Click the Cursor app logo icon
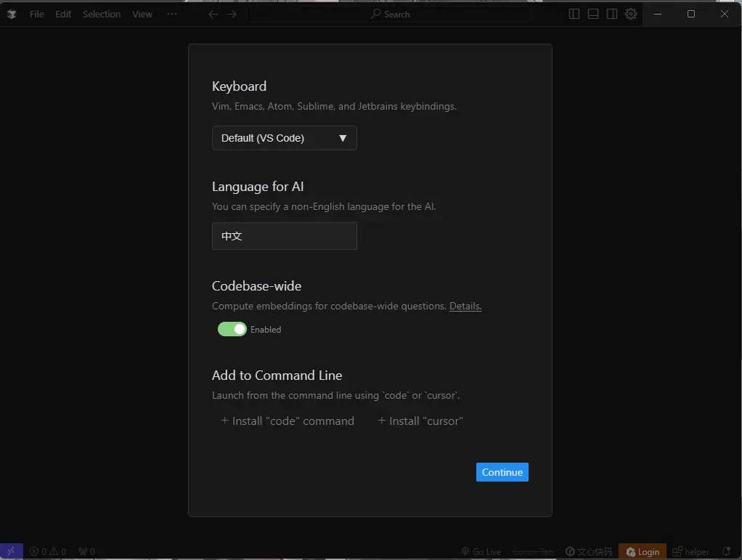The image size is (742, 560). tap(12, 15)
